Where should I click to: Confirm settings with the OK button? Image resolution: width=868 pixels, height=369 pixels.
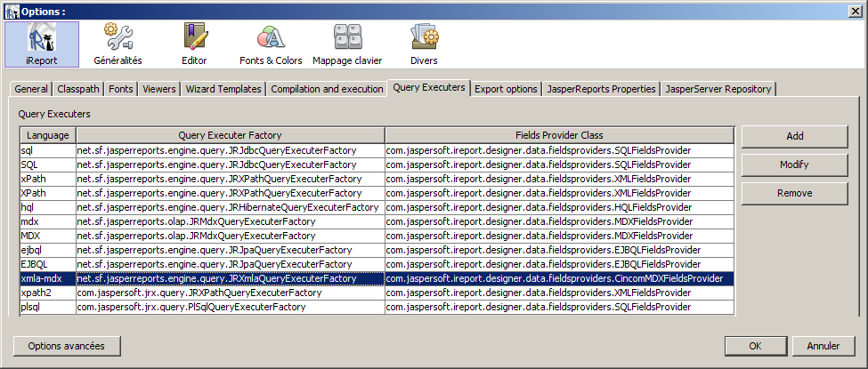coord(755,346)
